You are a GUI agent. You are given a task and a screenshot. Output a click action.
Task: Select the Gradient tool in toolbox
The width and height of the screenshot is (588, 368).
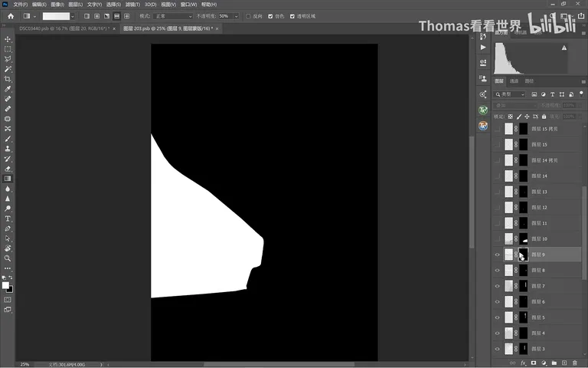8,179
